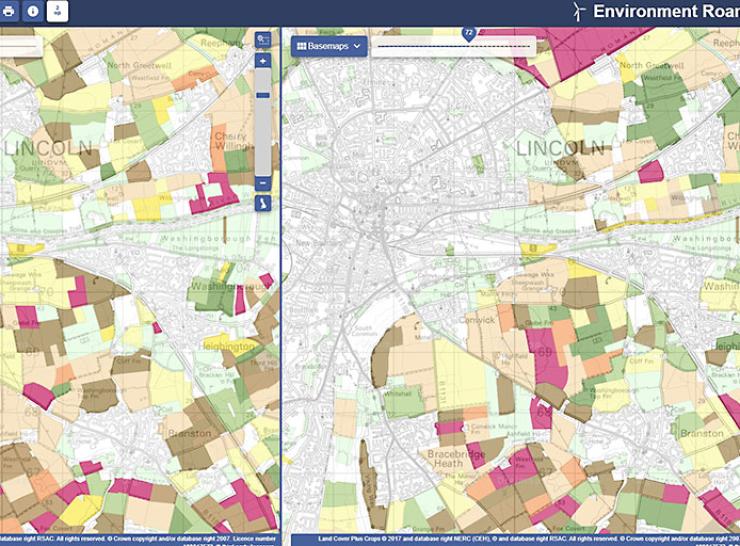Click the Great Britain full extent button

(x=263, y=203)
